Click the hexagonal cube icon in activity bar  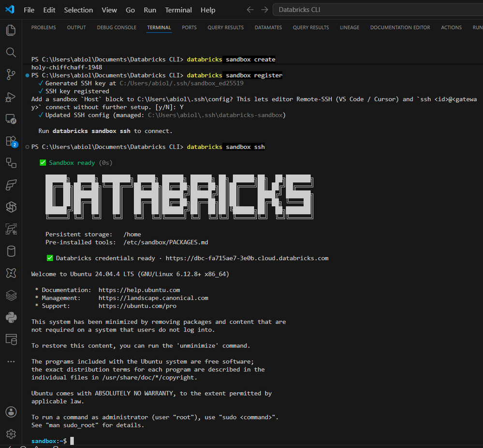tap(11, 207)
